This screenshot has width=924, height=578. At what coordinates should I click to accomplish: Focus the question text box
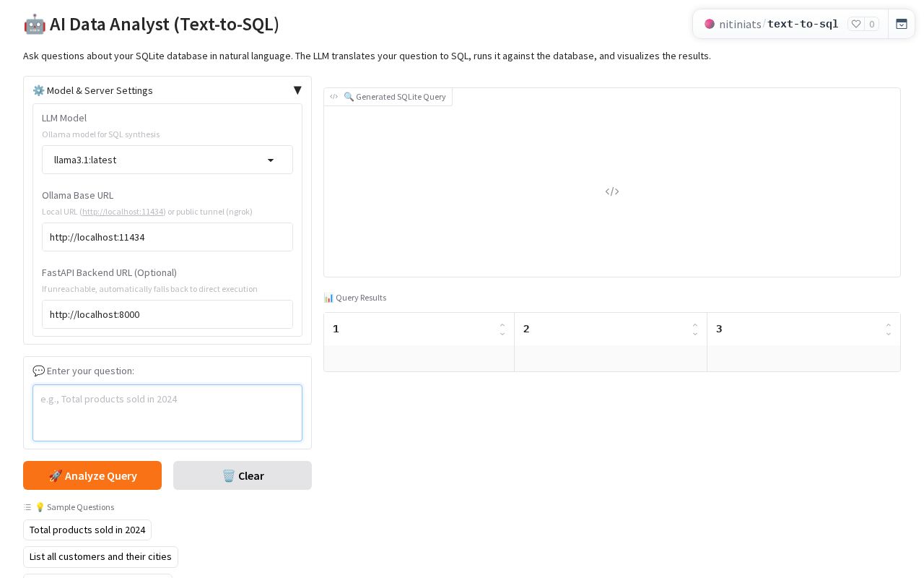click(x=167, y=413)
